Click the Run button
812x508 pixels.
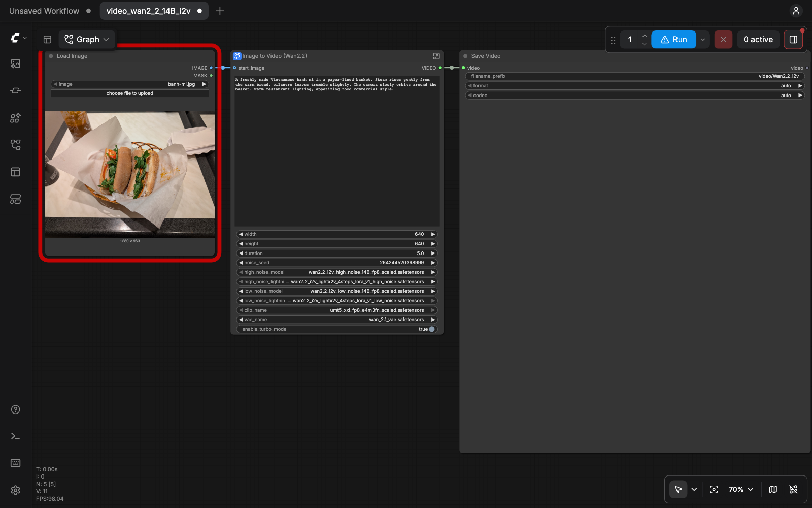coord(673,39)
